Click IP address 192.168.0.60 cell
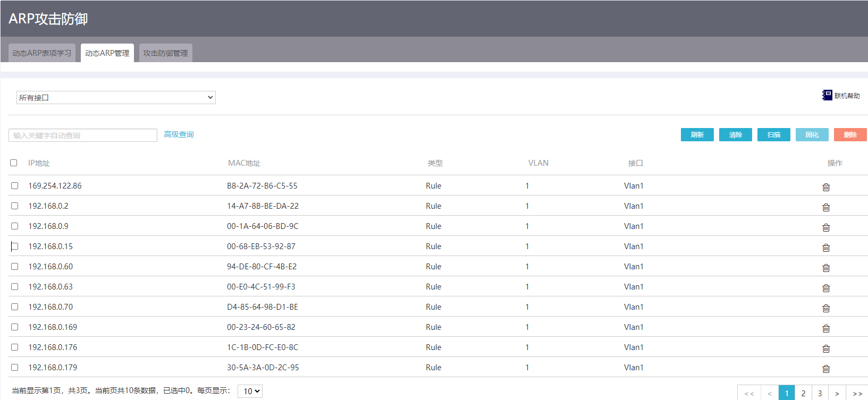The image size is (868, 400). pos(50,267)
